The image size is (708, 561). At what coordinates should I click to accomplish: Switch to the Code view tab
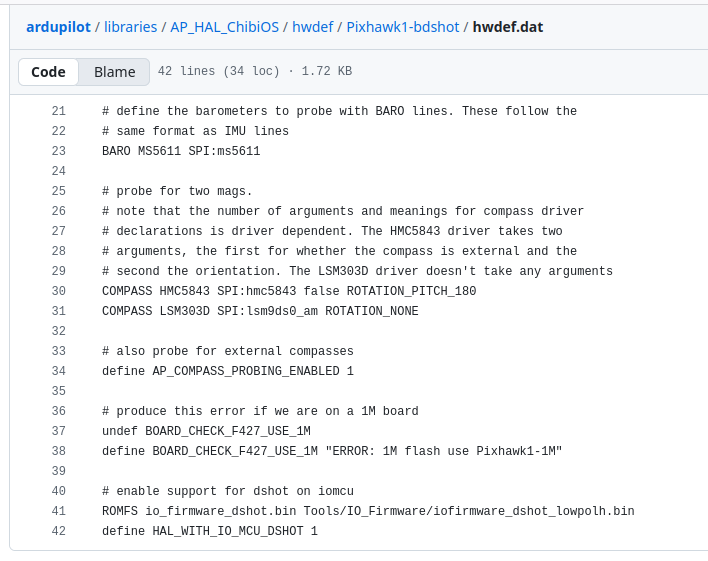[x=48, y=72]
